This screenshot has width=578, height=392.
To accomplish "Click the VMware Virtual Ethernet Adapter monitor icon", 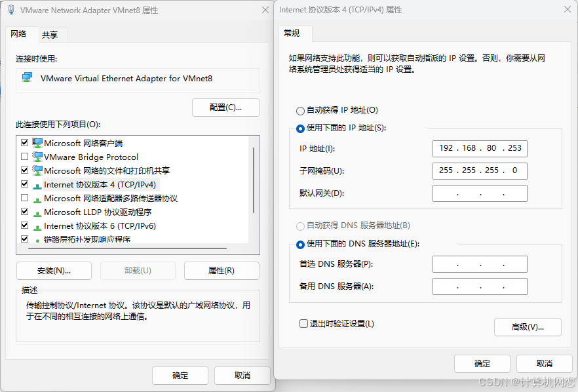I will (x=27, y=77).
